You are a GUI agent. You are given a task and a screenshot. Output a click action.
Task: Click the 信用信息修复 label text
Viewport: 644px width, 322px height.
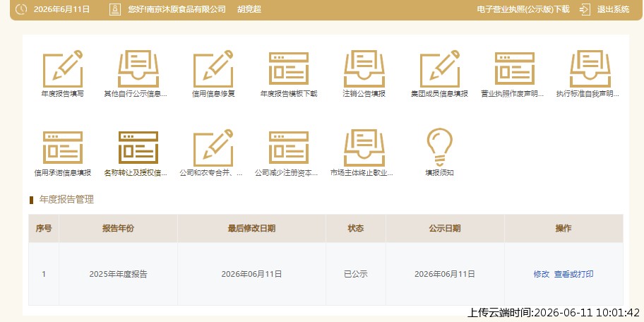213,94
